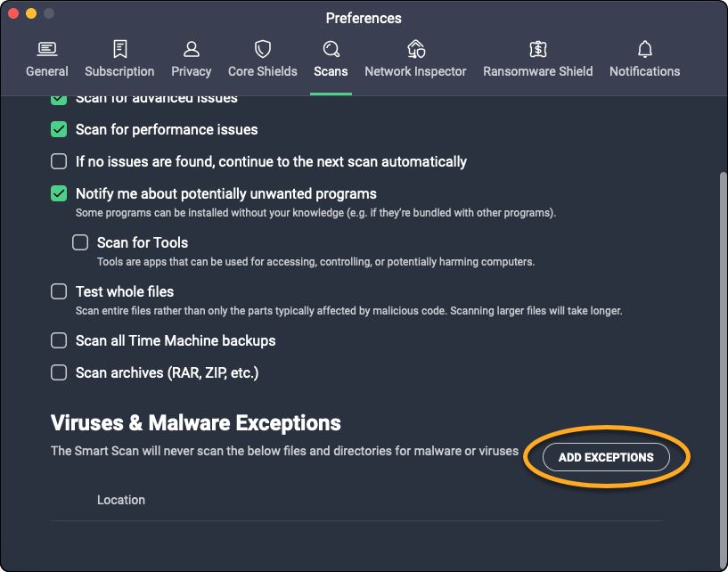Select the Privacy person icon
The width and height of the screenshot is (728, 572).
pyautogui.click(x=191, y=49)
